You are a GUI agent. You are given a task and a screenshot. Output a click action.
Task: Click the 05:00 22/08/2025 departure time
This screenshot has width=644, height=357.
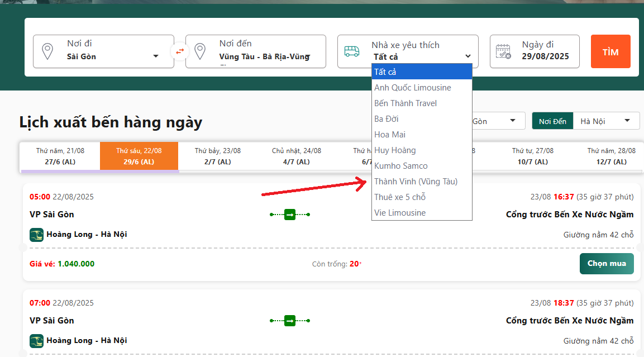[x=61, y=197]
